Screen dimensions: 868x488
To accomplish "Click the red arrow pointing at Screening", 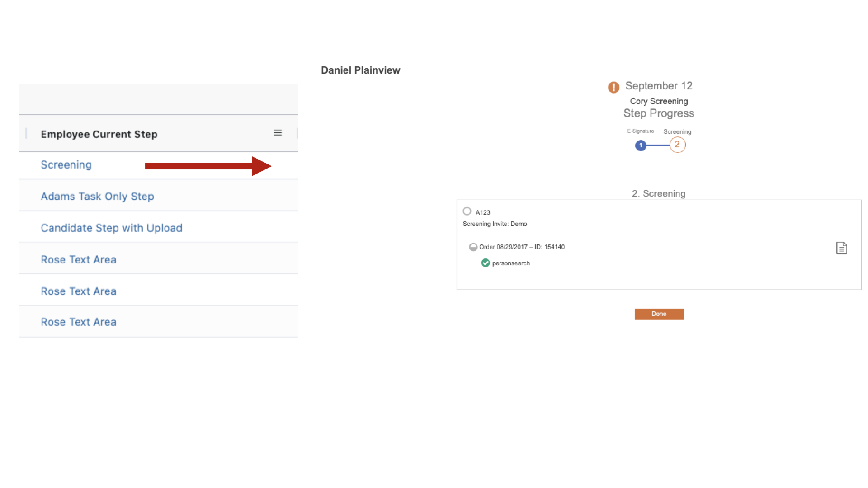I will [x=208, y=166].
